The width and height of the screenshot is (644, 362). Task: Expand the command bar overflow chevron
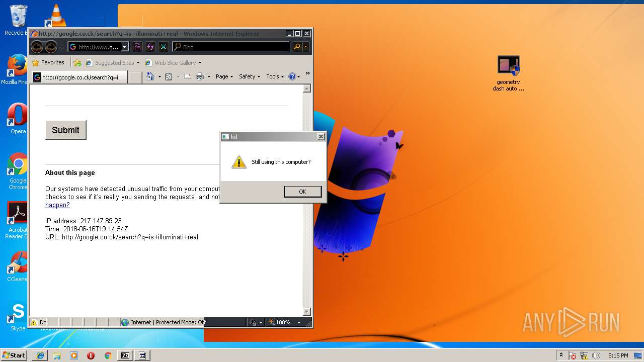coord(307,73)
